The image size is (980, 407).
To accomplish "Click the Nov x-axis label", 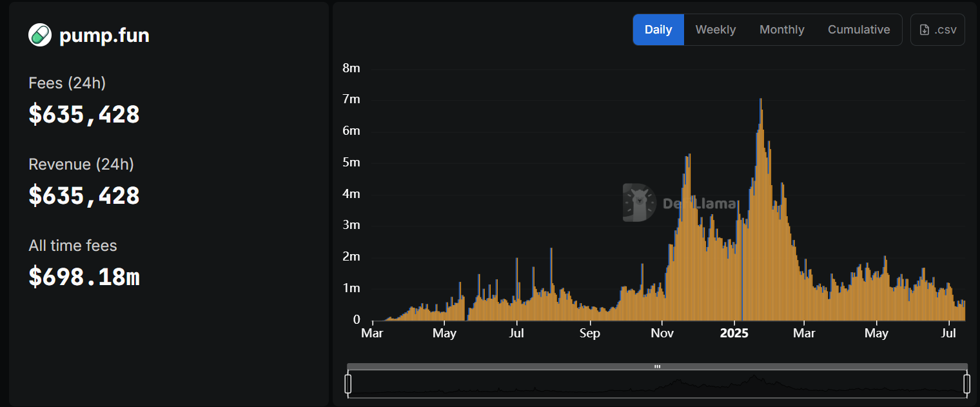I will click(x=662, y=333).
